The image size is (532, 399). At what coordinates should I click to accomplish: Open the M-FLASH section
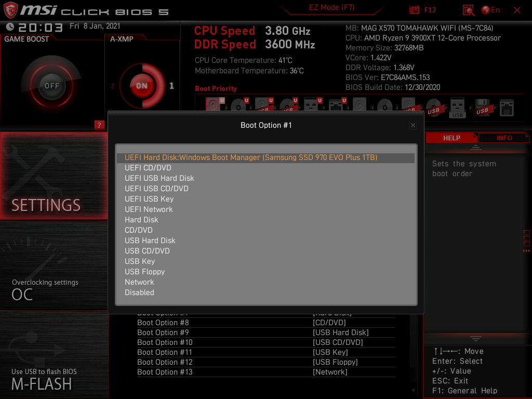[54, 355]
